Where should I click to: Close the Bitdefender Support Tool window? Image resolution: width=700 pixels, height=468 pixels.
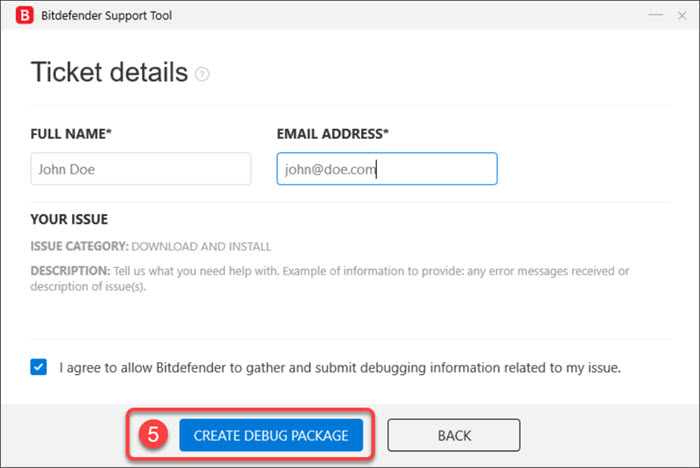point(682,16)
